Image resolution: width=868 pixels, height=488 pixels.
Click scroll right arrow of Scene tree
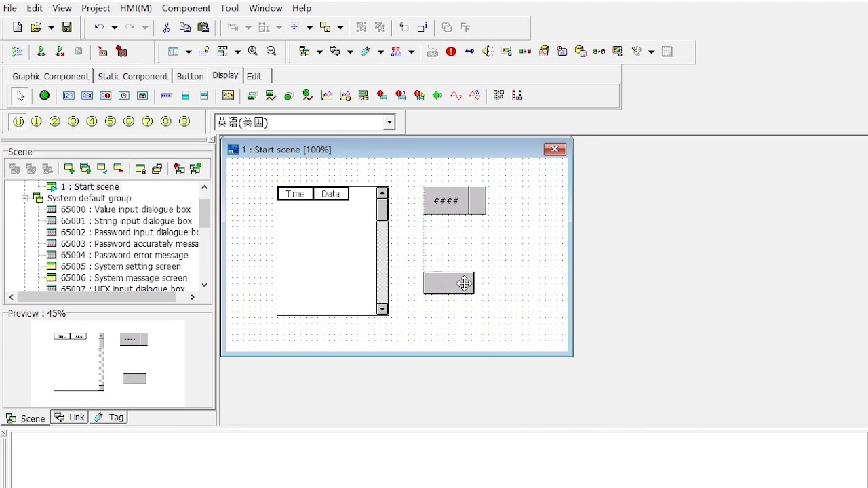[193, 297]
